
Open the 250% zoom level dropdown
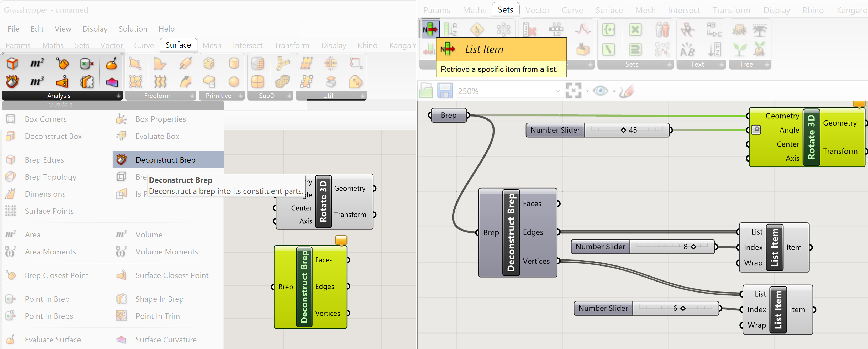pos(557,91)
